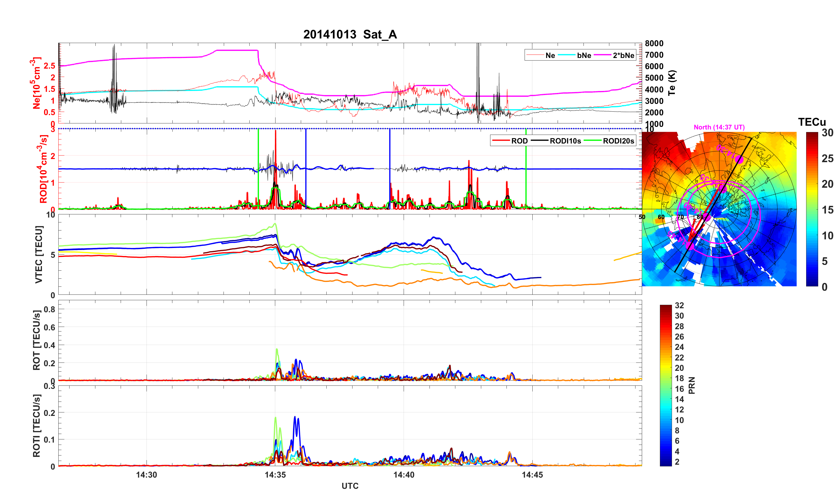This screenshot has height=504, width=834.
Task: Click the 'North (14:37 UT)' map title
Action: [719, 127]
